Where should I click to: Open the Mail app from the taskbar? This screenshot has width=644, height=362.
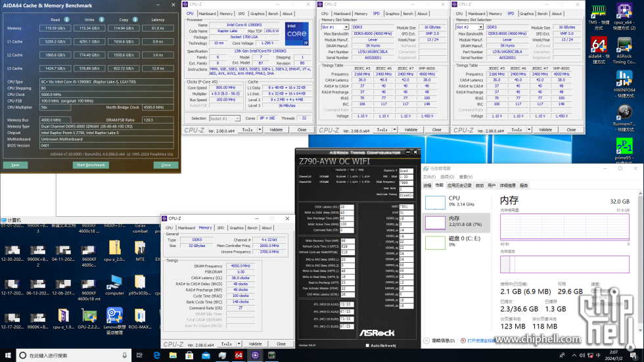click(x=206, y=355)
